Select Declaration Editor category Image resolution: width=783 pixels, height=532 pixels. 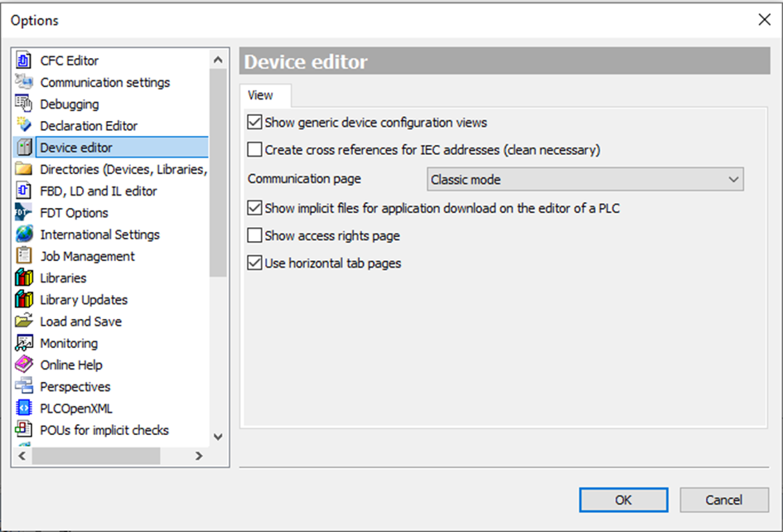[x=89, y=125]
